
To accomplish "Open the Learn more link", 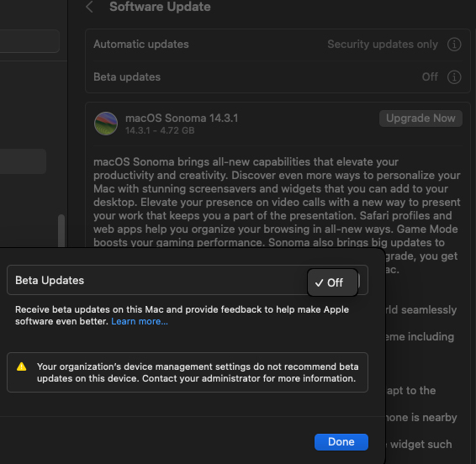I will [x=140, y=321].
